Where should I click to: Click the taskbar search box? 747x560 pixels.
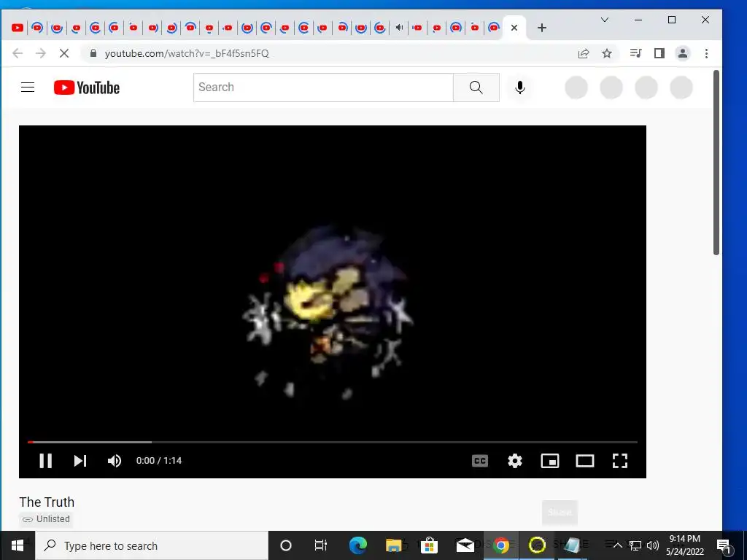[152, 545]
